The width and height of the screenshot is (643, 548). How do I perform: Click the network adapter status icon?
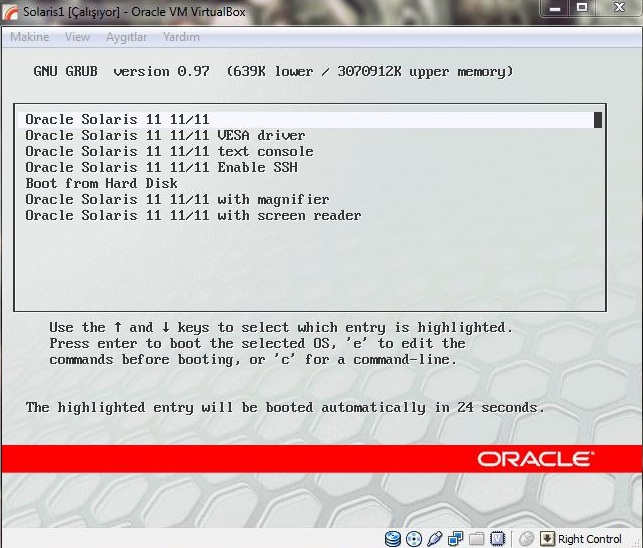456,539
